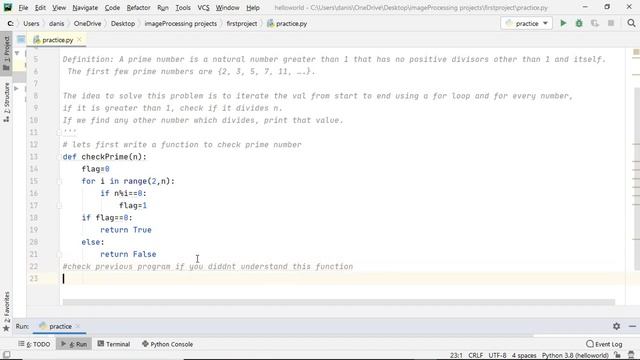Open the TODO tool window
The width and height of the screenshot is (640, 360).
click(34, 344)
